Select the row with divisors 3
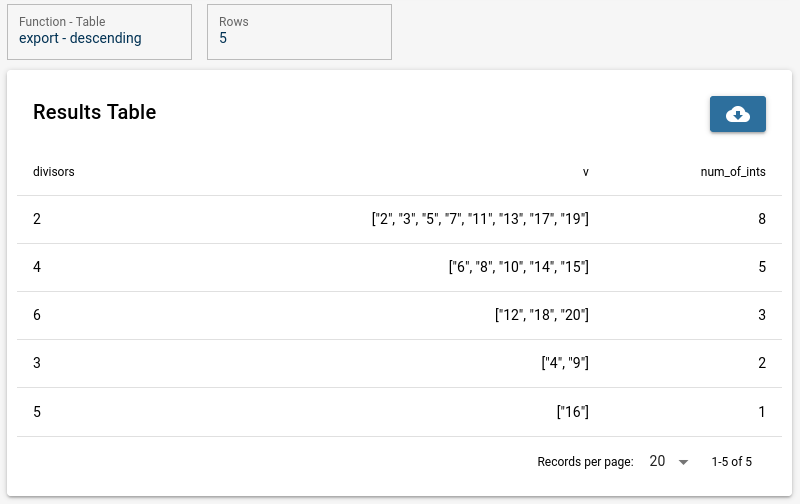 399,363
